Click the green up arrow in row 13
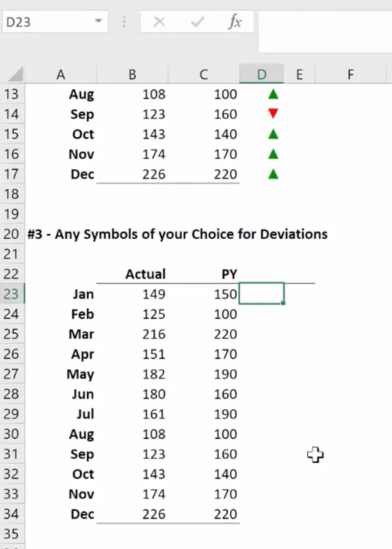 click(273, 94)
